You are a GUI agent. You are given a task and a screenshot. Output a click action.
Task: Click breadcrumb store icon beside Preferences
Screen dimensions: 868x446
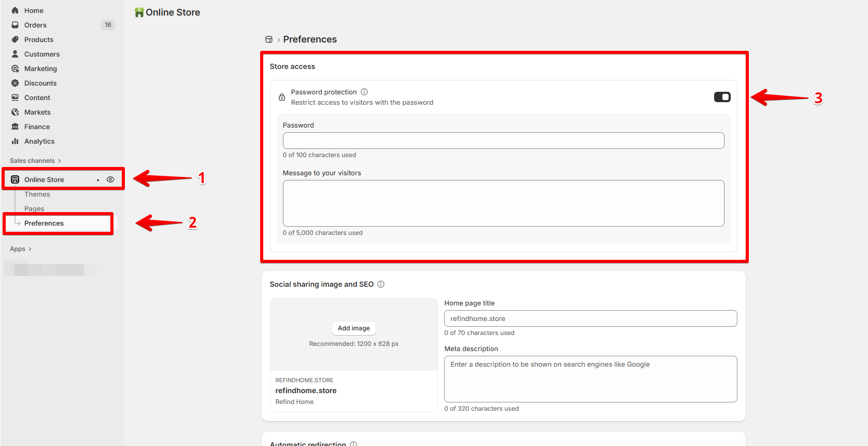(269, 39)
